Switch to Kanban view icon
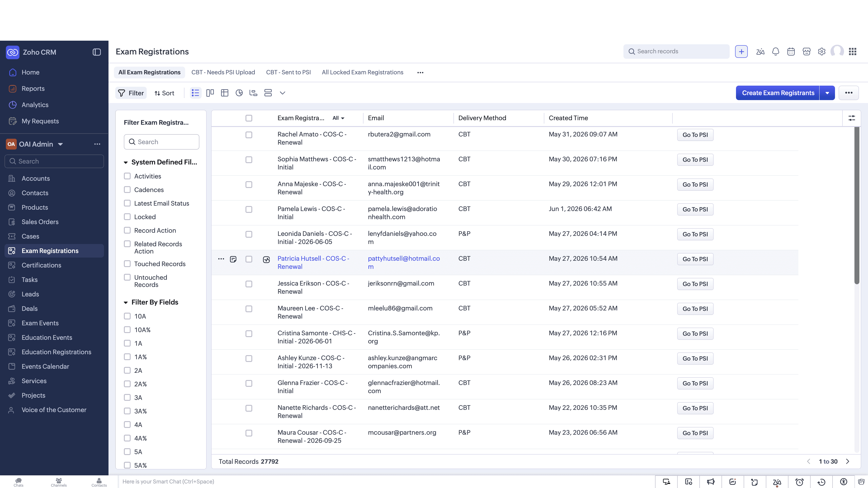868x488 pixels. click(x=210, y=93)
